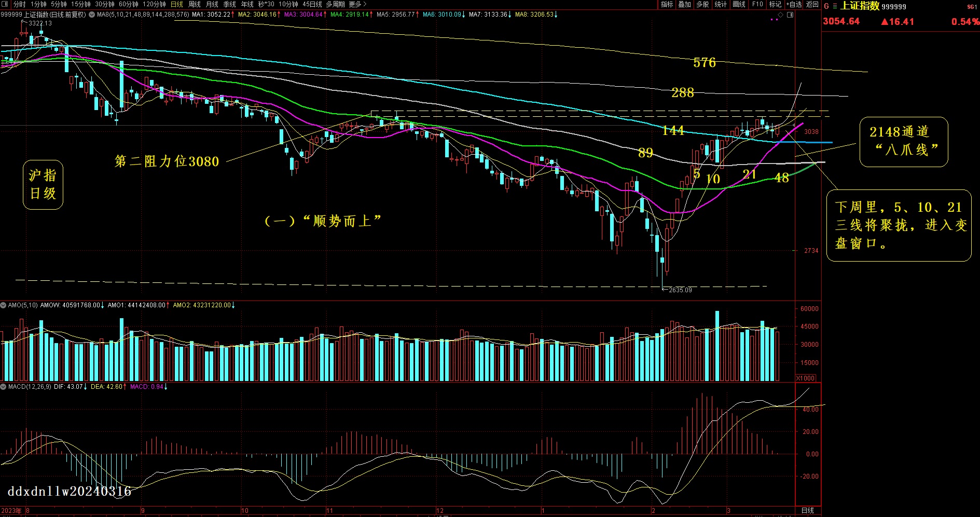
Task: Click the 2023年 label on time axis
Action: [x=11, y=511]
